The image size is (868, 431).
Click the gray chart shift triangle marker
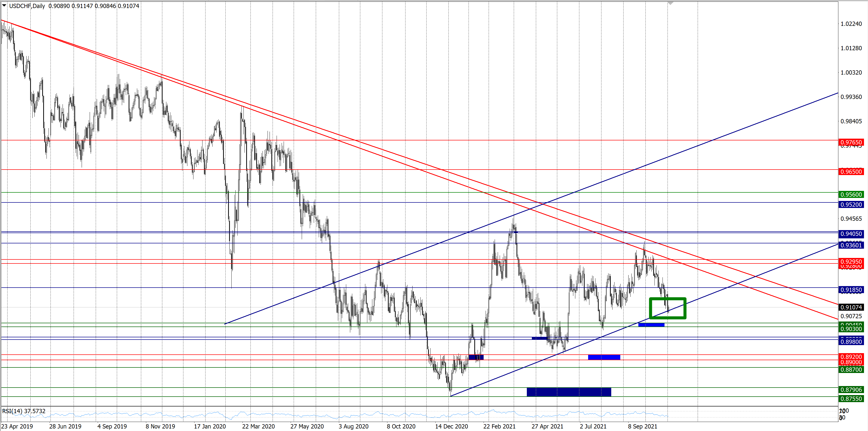point(670,3)
